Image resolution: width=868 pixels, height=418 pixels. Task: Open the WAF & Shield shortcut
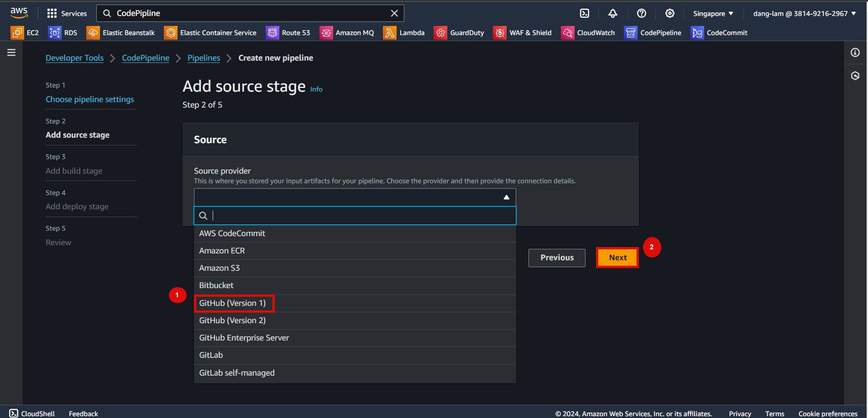pyautogui.click(x=523, y=32)
